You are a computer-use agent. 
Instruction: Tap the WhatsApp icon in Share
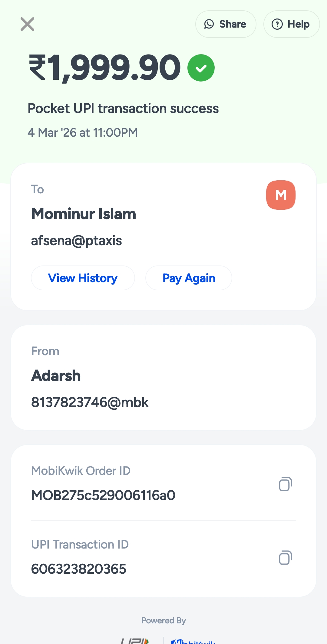click(x=209, y=24)
